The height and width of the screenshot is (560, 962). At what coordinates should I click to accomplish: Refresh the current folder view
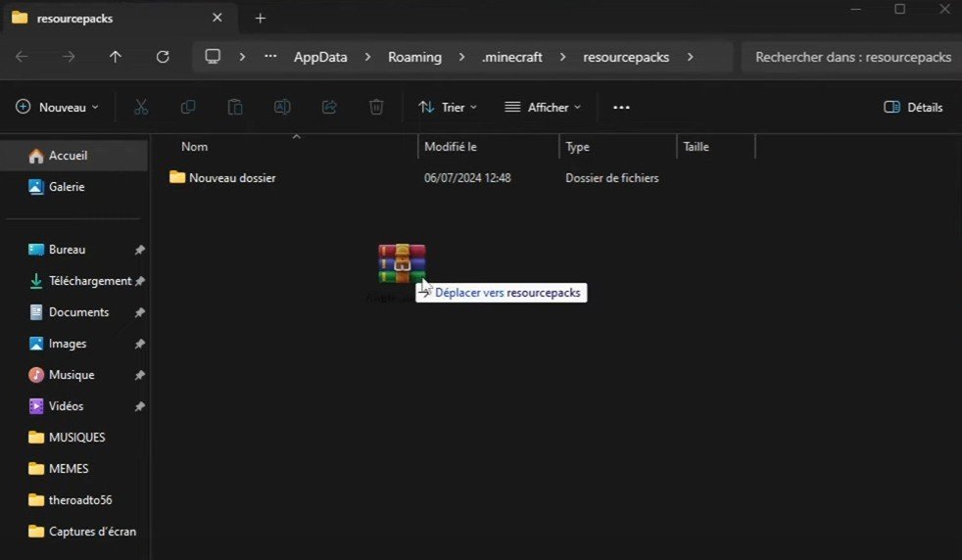[163, 57]
